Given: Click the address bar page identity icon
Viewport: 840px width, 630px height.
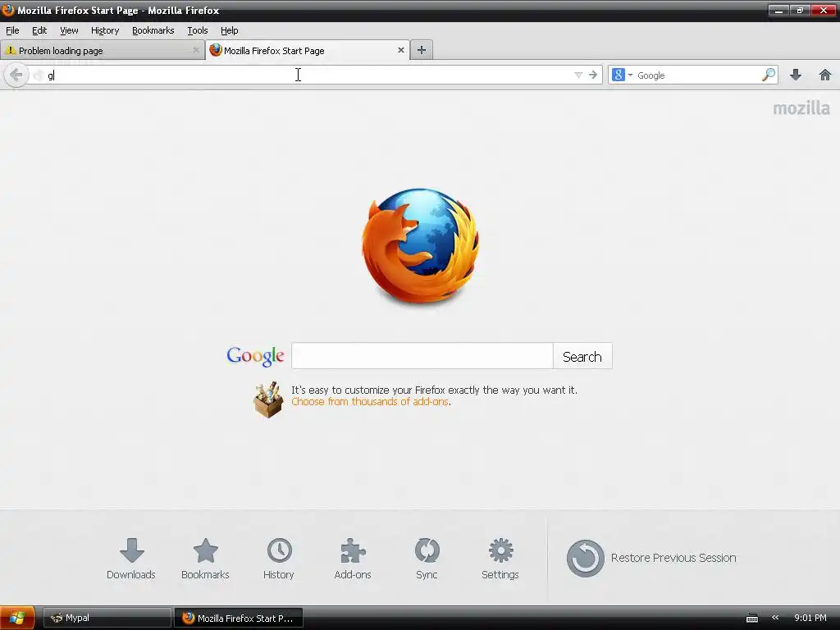Looking at the screenshot, I should 38,75.
